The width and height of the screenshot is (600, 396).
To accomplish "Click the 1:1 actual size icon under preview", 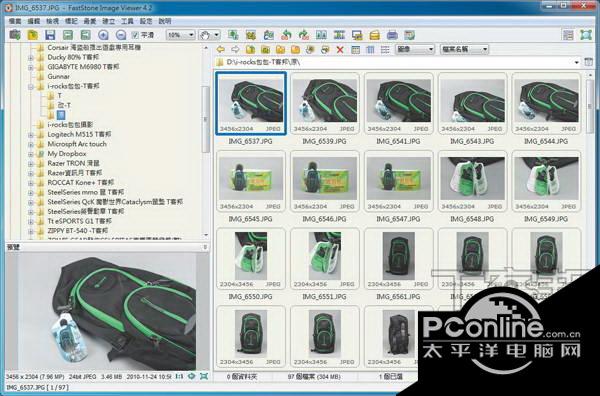I will (179, 376).
